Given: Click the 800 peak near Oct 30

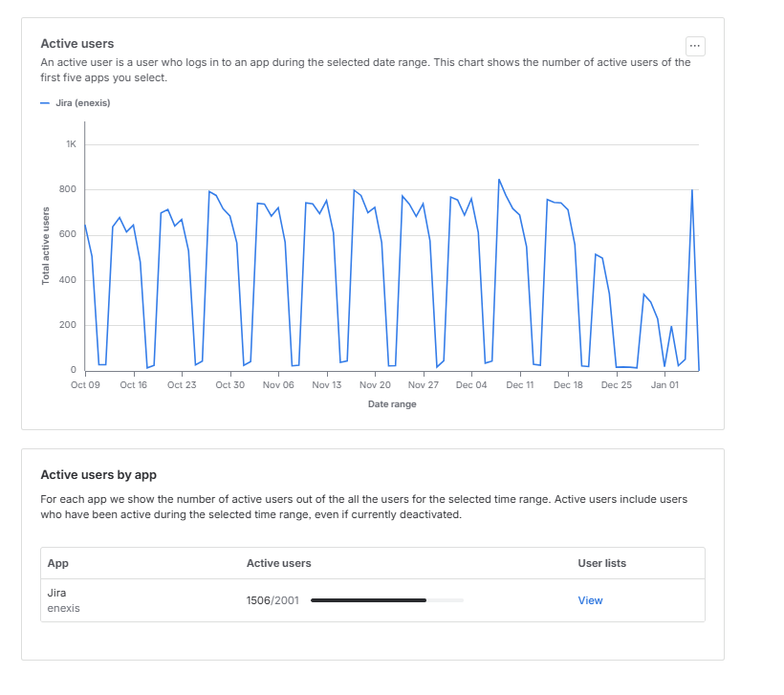Looking at the screenshot, I should (x=209, y=190).
